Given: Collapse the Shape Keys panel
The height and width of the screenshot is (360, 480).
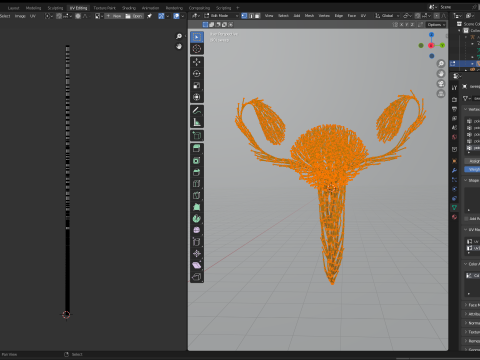Looking at the screenshot, I should tap(465, 180).
